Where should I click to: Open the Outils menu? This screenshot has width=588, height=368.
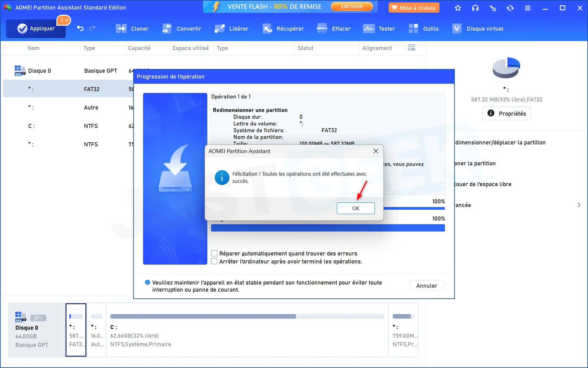[x=424, y=29]
